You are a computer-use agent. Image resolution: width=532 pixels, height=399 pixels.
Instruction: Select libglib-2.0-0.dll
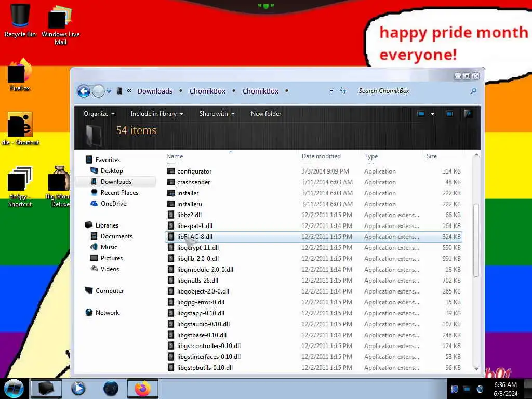(313, 259)
